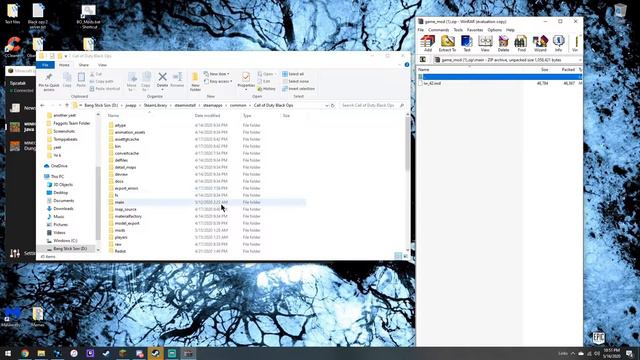Open the Properties dropdown arrow in ribbon
The width and height of the screenshot is (640, 360).
point(246,89)
